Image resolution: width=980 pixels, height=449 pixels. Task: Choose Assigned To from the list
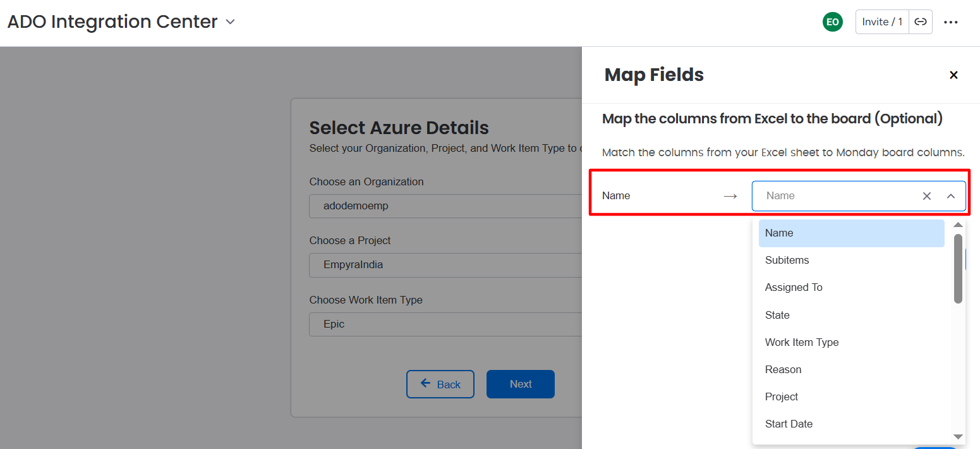pyautogui.click(x=851, y=287)
